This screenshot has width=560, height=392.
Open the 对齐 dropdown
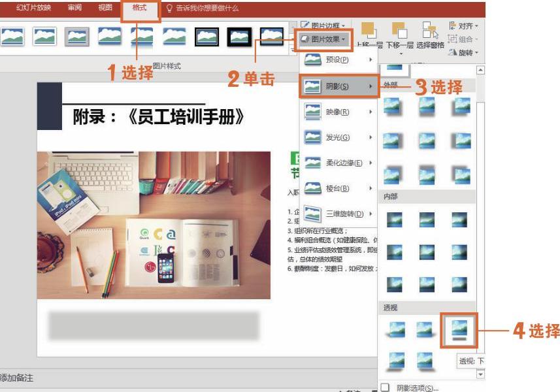[463, 26]
